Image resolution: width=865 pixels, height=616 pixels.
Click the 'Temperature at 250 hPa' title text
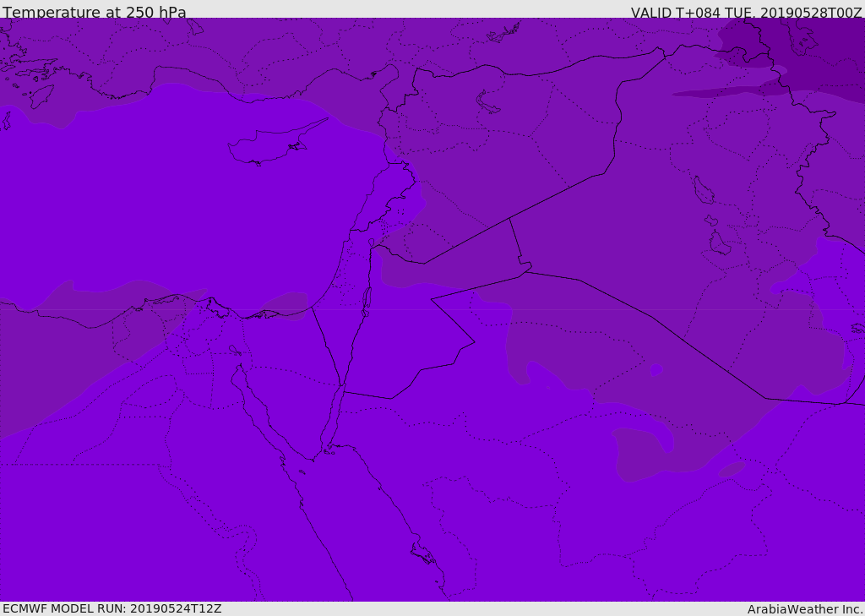(95, 12)
